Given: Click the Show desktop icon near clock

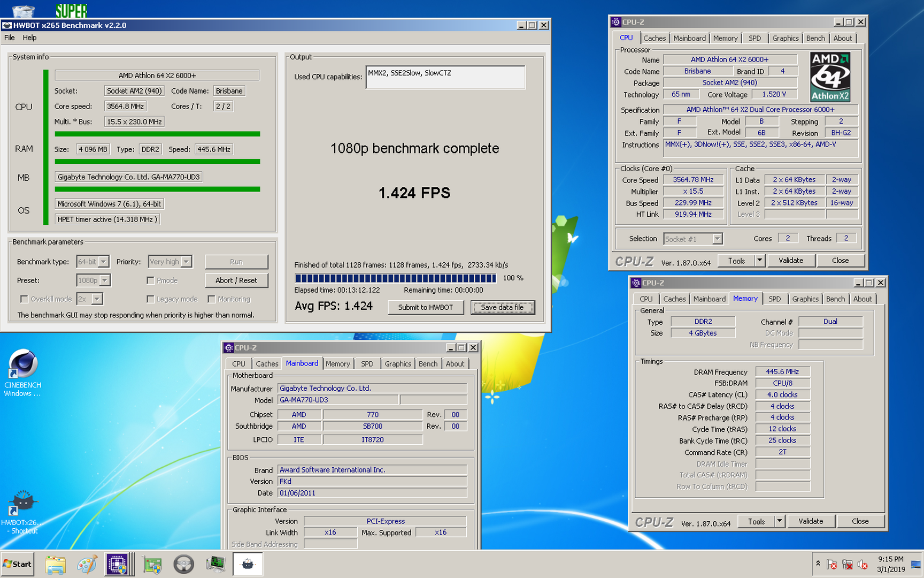Looking at the screenshot, I should tap(917, 564).
